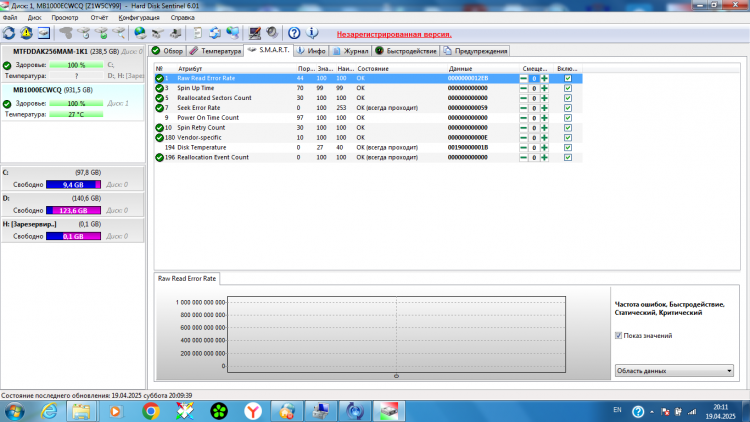Toggle the Показ значений checkbox
Image resolution: width=750 pixels, height=422 pixels.
coord(618,336)
